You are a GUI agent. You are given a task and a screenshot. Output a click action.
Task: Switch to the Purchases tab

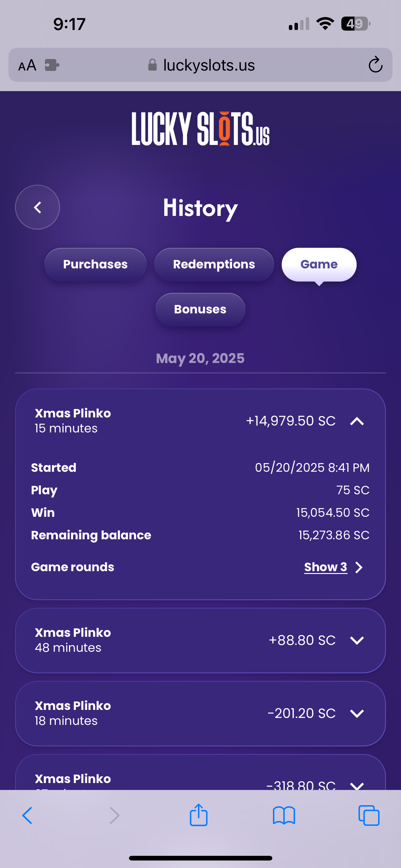pos(95,265)
